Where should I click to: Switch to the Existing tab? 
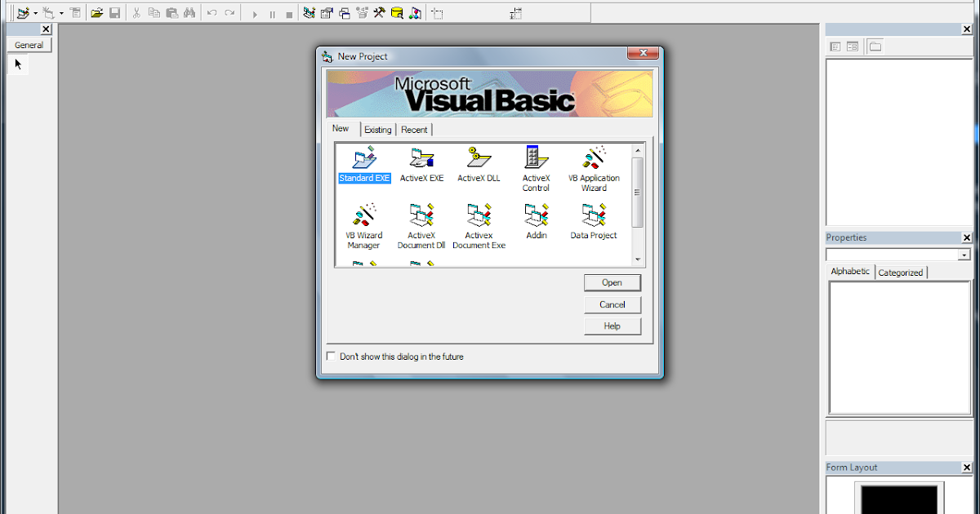click(x=378, y=129)
